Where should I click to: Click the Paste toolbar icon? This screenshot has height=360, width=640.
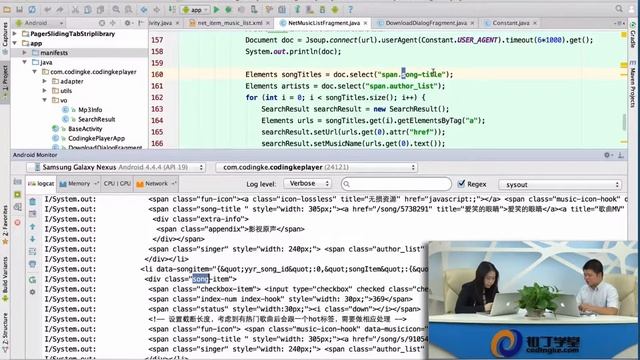pos(100,9)
